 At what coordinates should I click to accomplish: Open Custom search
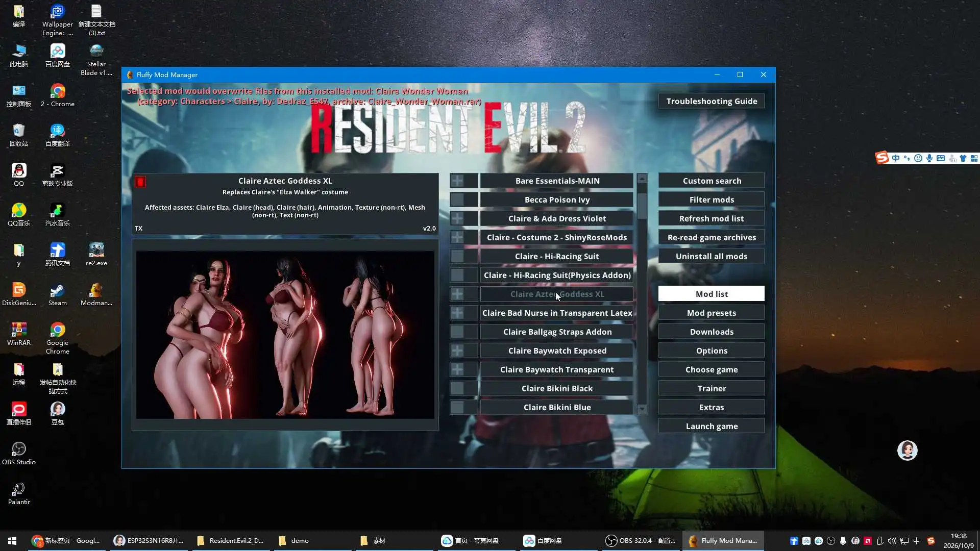point(712,181)
